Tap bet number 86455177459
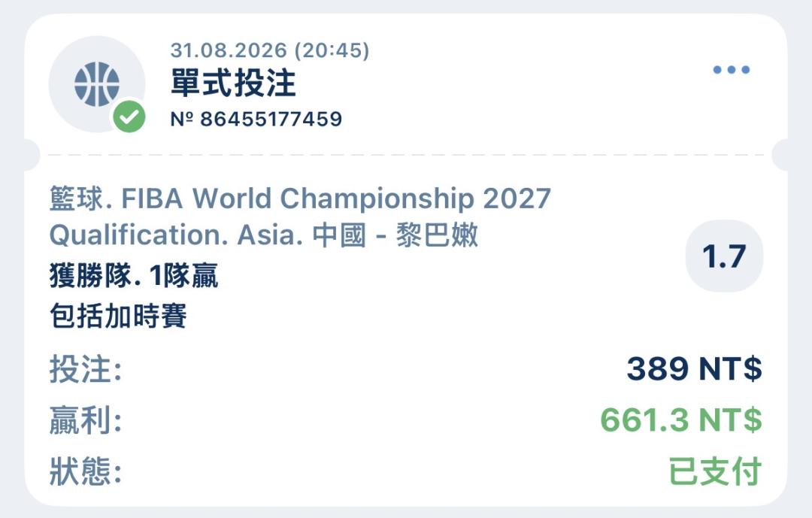Image resolution: width=812 pixels, height=518 pixels. coord(256,119)
